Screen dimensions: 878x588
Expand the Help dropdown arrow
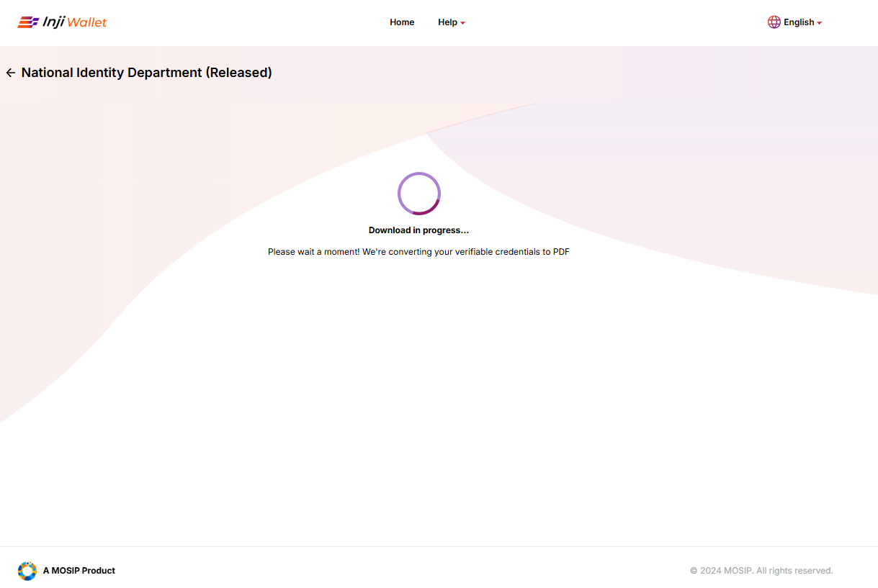coord(462,23)
